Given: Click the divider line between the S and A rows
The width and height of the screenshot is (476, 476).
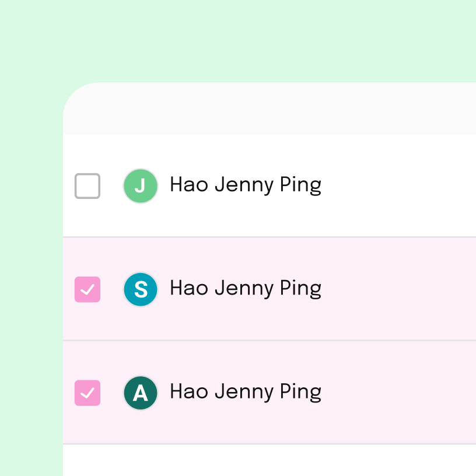Looking at the screenshot, I should pyautogui.click(x=268, y=341).
